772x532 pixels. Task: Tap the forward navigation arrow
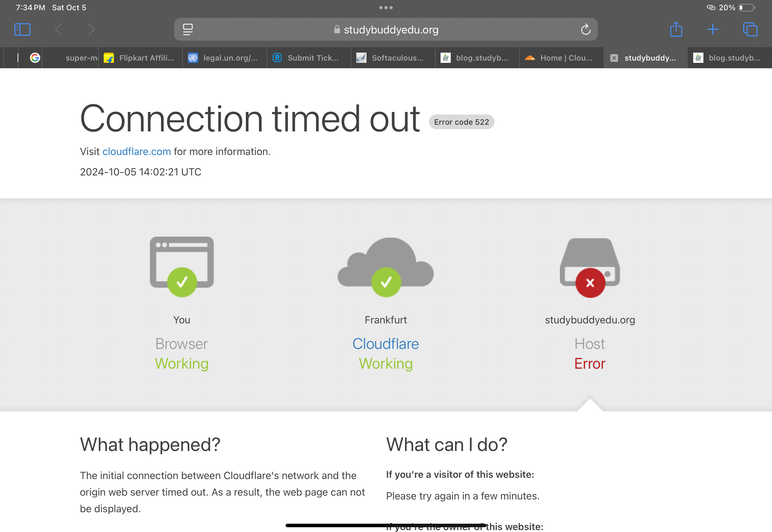(91, 29)
